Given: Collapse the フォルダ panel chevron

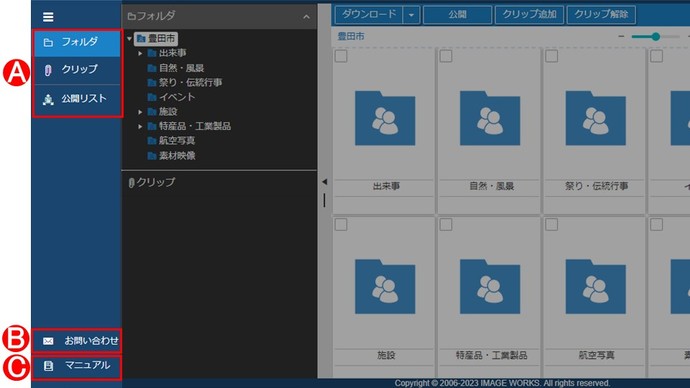Looking at the screenshot, I should point(306,17).
